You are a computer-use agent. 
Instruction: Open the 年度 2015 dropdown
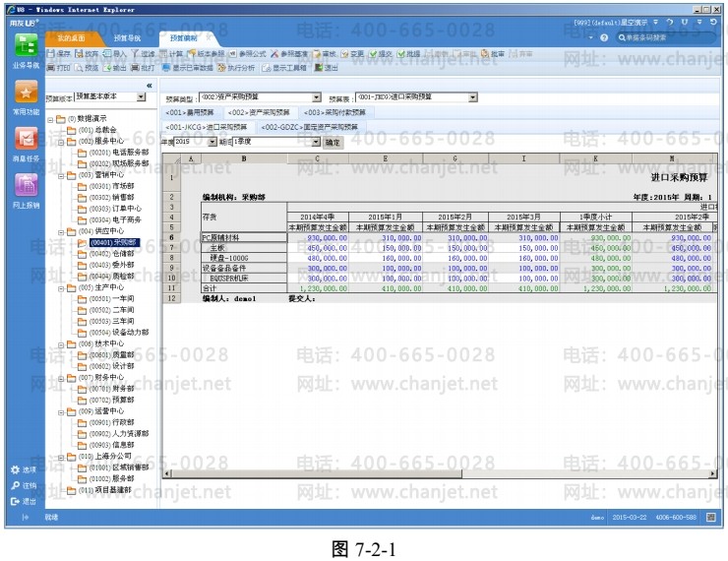coord(212,142)
